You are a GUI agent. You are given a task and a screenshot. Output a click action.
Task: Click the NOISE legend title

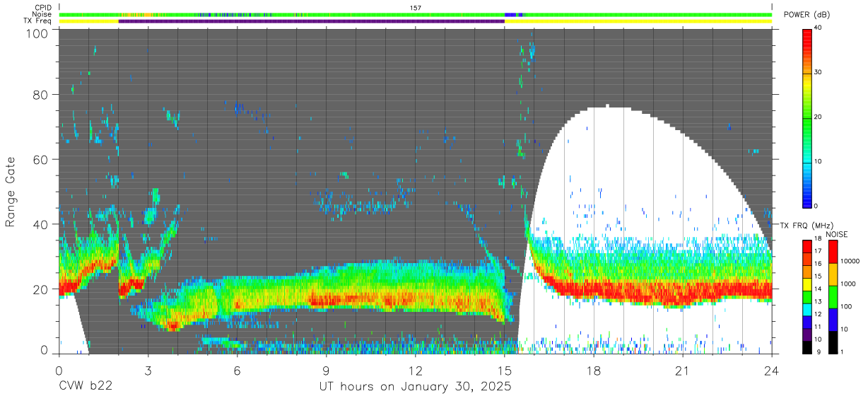(836, 233)
